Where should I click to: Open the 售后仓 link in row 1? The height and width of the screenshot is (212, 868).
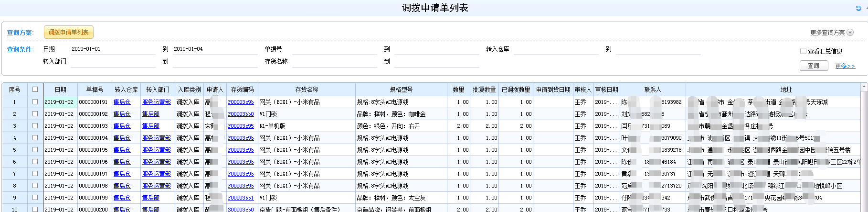click(x=122, y=102)
